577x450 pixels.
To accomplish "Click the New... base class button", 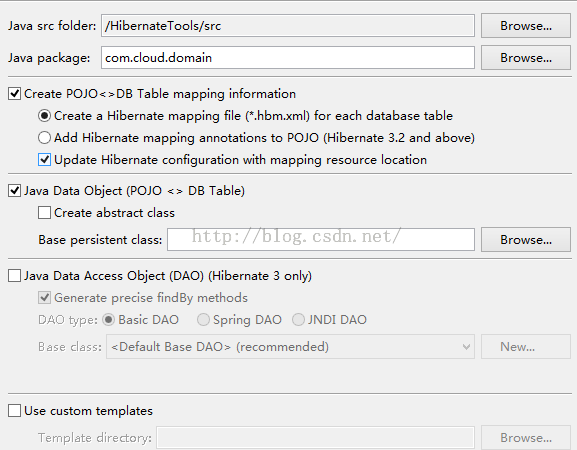I will (525, 347).
